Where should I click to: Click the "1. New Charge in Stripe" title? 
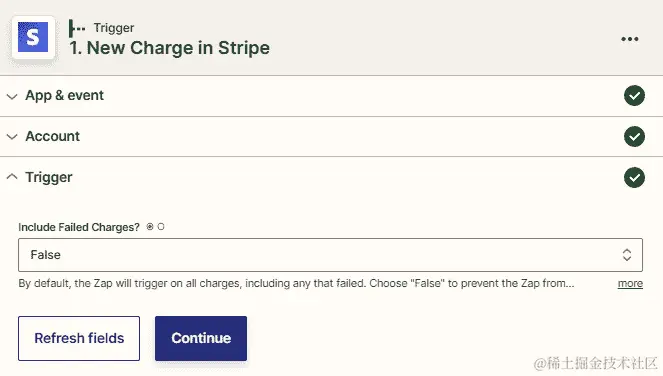pos(170,48)
